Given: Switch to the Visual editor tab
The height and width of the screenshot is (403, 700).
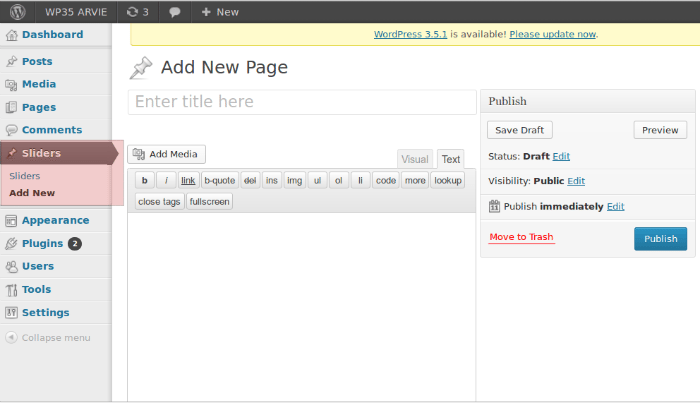Looking at the screenshot, I should (x=414, y=159).
